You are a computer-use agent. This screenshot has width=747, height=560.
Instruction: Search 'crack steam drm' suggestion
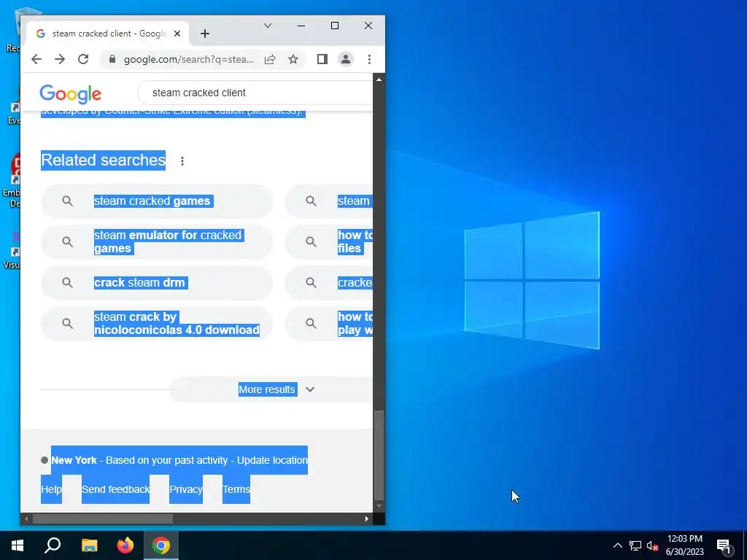click(157, 283)
